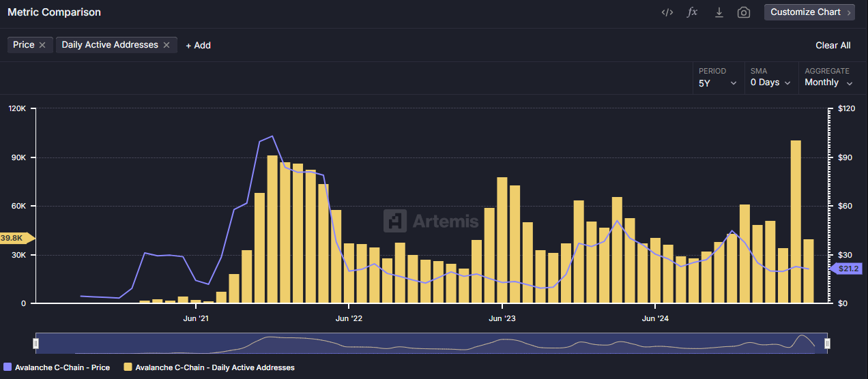Take a chart screenshot with camera icon
The height and width of the screenshot is (379, 868).
(744, 12)
